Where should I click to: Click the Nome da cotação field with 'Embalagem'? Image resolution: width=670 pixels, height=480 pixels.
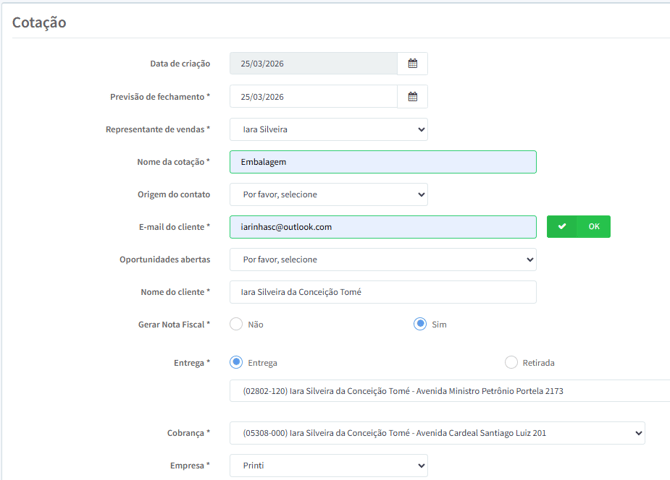(382, 162)
